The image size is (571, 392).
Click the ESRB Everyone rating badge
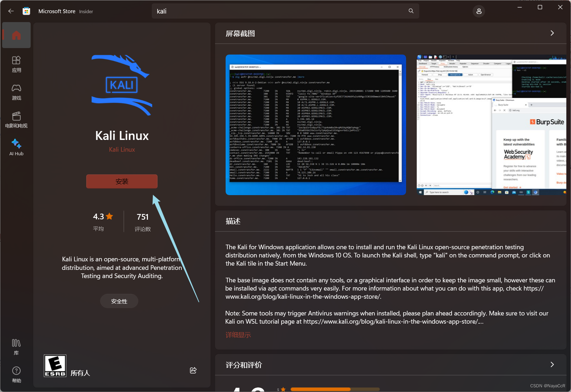[55, 366]
